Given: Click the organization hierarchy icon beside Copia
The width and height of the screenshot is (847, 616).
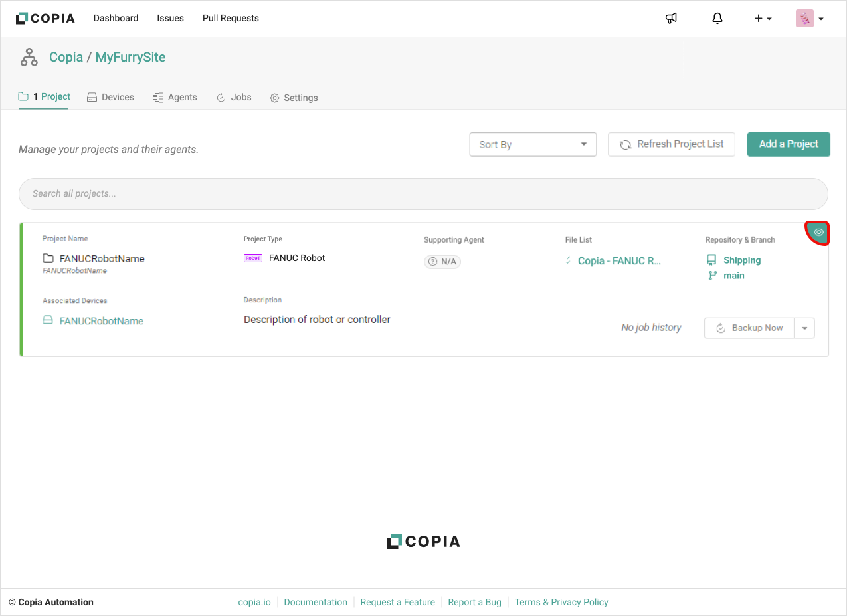Looking at the screenshot, I should tap(29, 58).
